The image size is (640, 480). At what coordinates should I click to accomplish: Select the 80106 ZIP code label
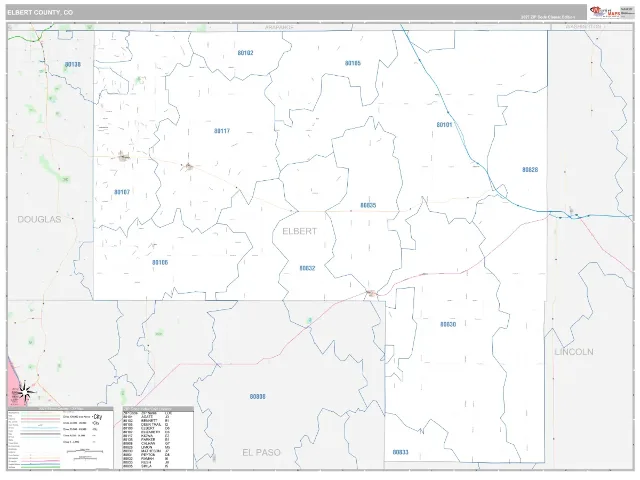pyautogui.click(x=160, y=262)
